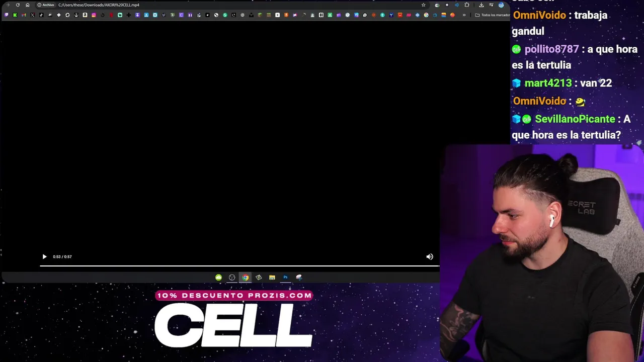Open the Instagram bookmark

pyautogui.click(x=94, y=15)
